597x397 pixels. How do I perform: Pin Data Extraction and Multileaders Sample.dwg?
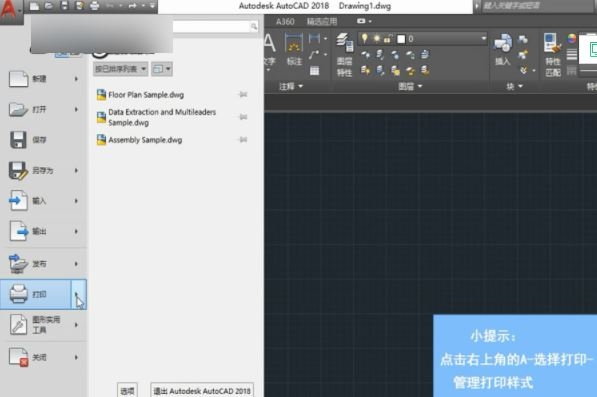pos(243,117)
